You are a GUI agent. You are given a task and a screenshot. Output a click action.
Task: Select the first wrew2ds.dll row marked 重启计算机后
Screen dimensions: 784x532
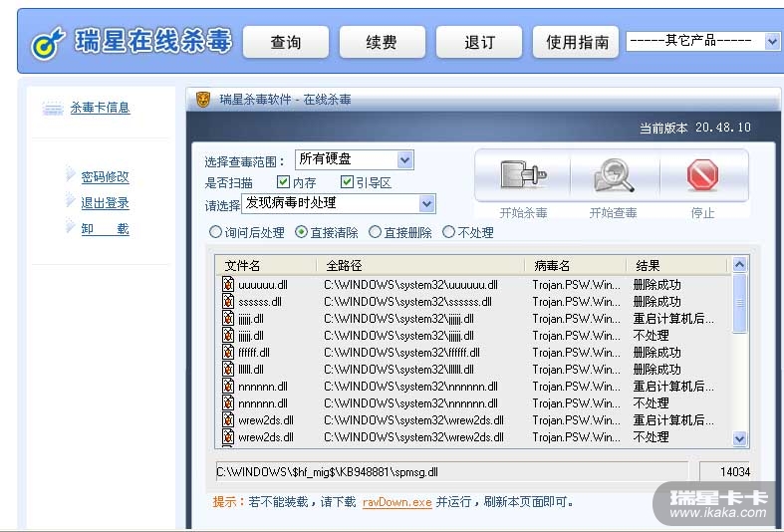(x=472, y=420)
